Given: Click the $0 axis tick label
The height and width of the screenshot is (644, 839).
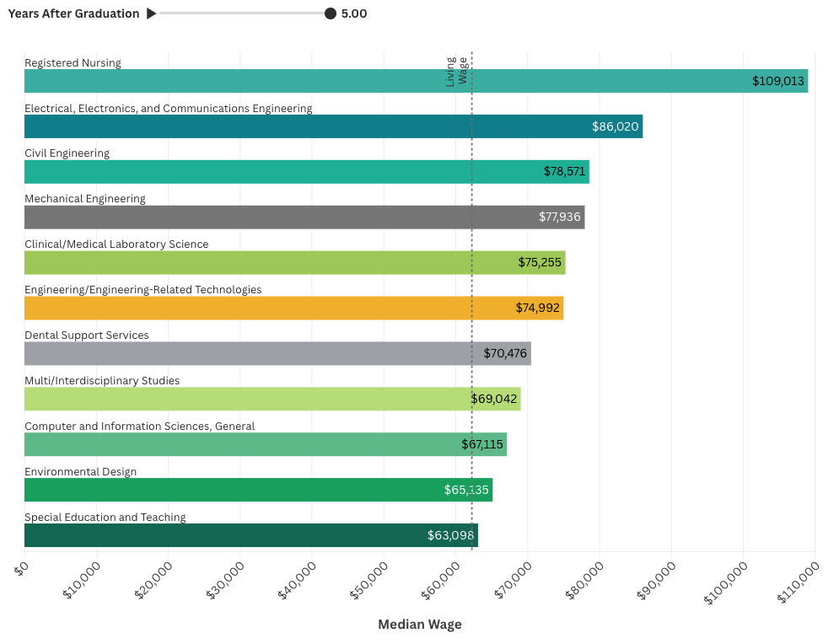Looking at the screenshot, I should [20, 569].
